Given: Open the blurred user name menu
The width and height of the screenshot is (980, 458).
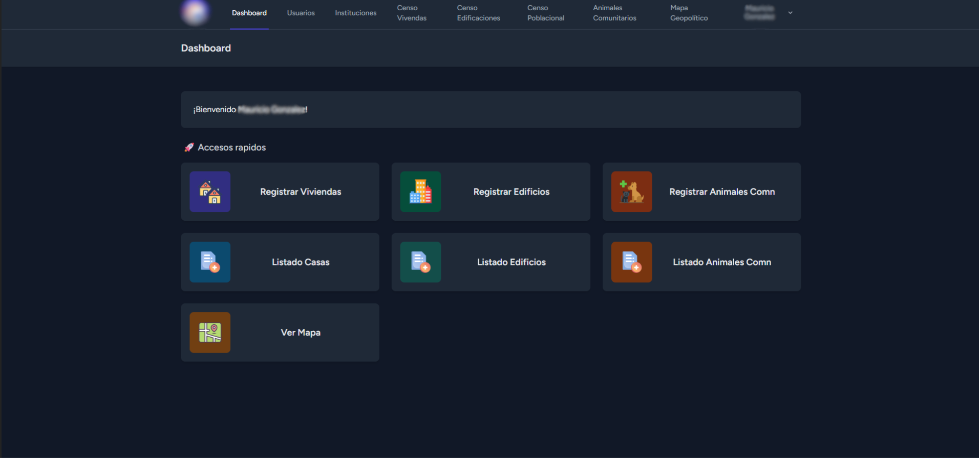Looking at the screenshot, I should coord(759,13).
